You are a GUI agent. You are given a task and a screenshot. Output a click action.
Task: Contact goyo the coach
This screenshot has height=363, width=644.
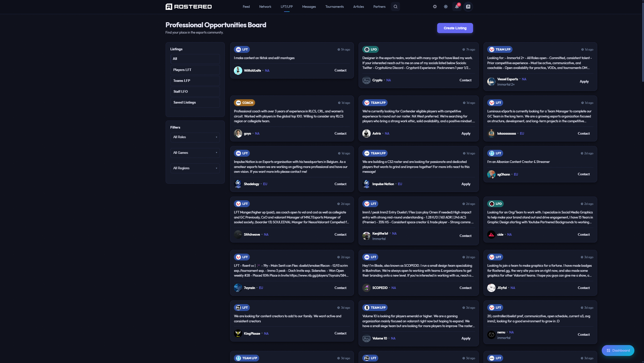340,134
